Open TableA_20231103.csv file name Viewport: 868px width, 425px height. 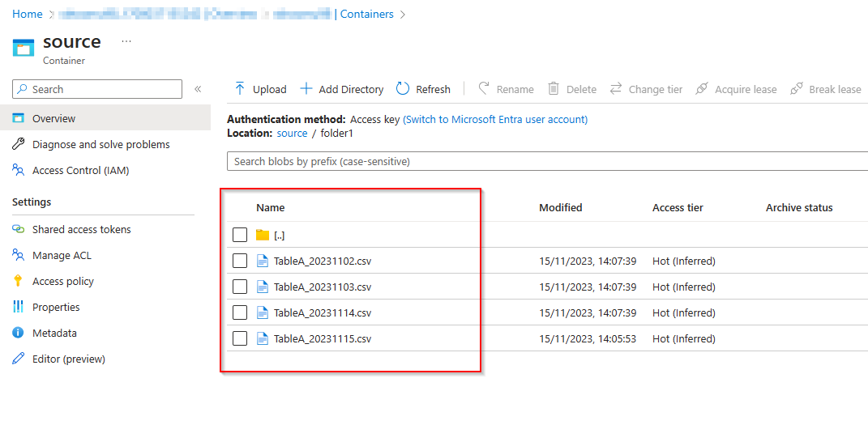coord(323,287)
